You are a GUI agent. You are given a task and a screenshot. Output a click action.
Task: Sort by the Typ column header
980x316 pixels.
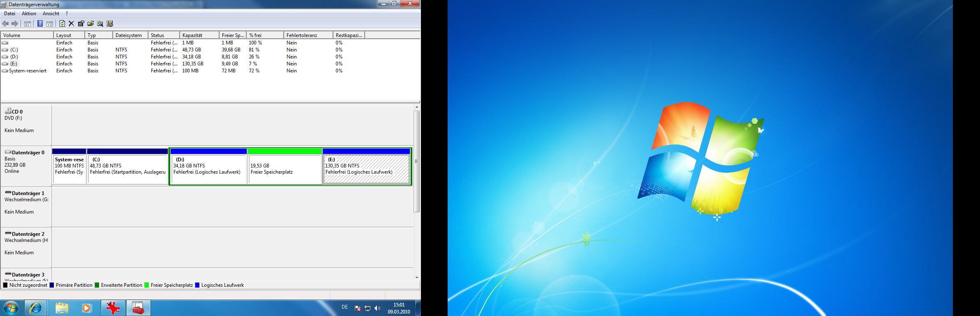coord(99,35)
